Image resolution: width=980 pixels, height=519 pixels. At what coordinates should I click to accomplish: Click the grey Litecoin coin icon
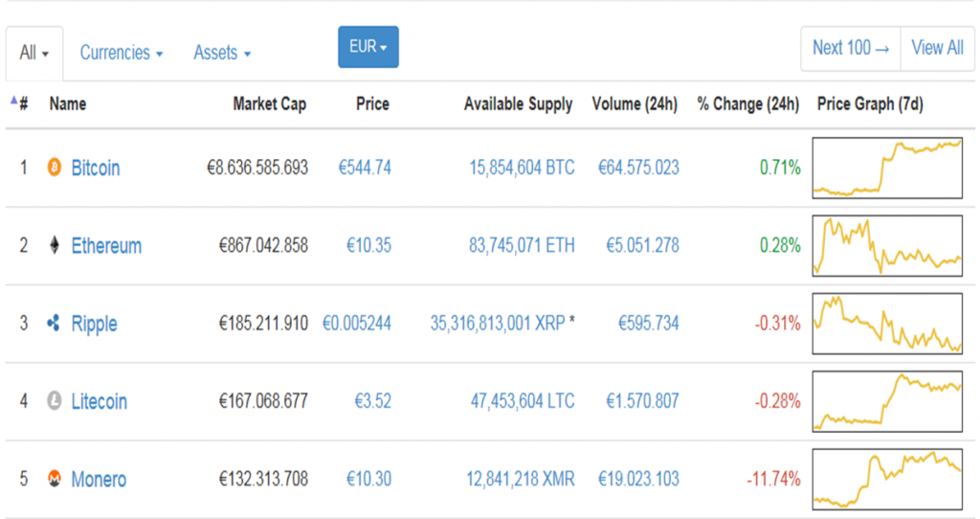[55, 401]
